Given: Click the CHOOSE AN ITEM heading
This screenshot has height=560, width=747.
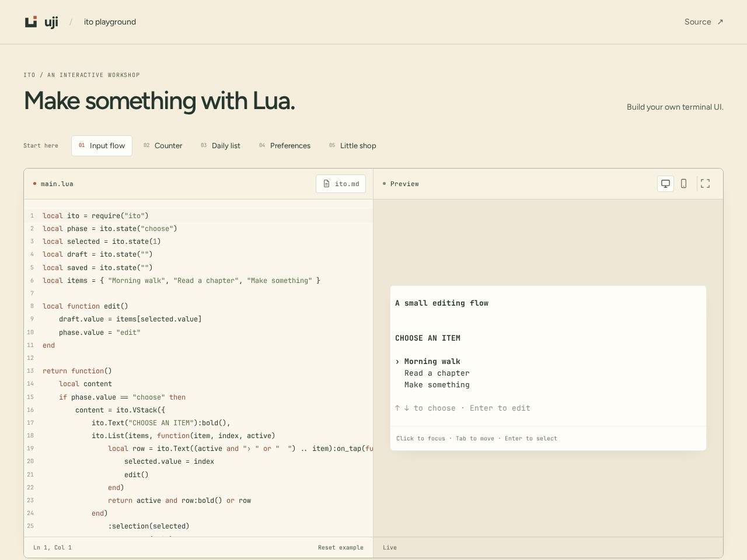Looking at the screenshot, I should pos(428,338).
